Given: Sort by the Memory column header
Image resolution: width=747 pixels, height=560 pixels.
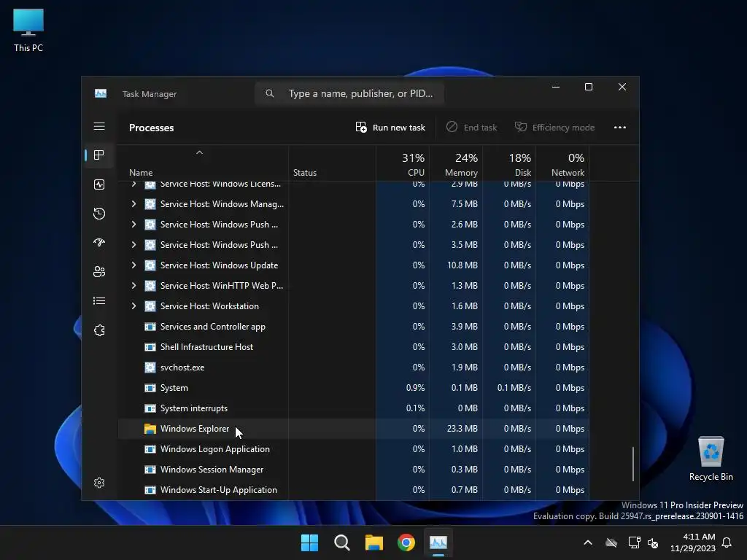Looking at the screenshot, I should click(456, 164).
